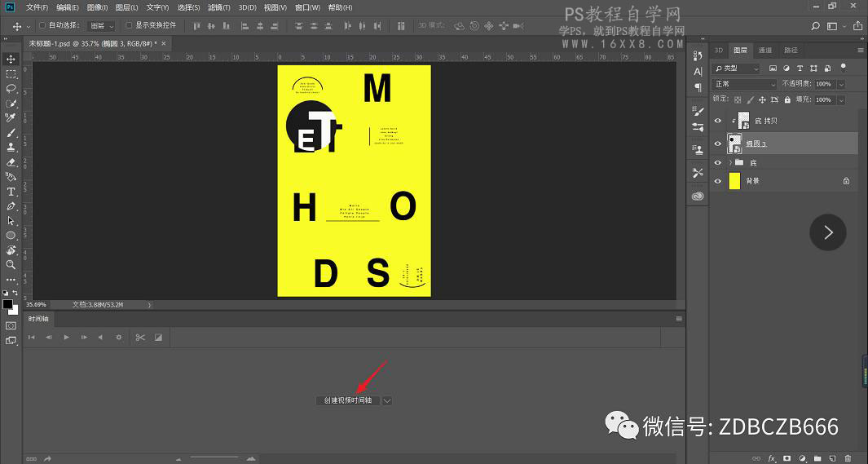Open the 图像(I) menu
868x464 pixels.
tap(98, 8)
